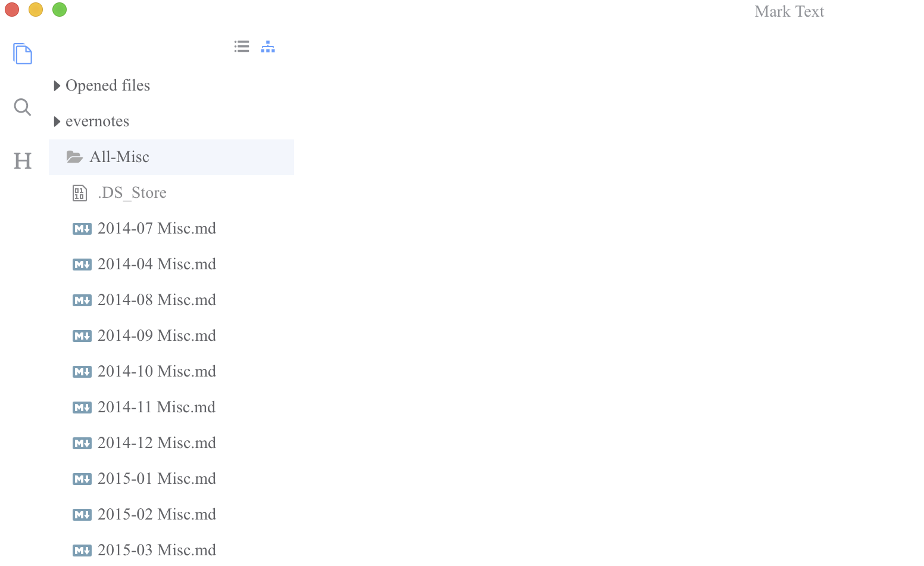Select the Search icon in the sidebar

[22, 107]
